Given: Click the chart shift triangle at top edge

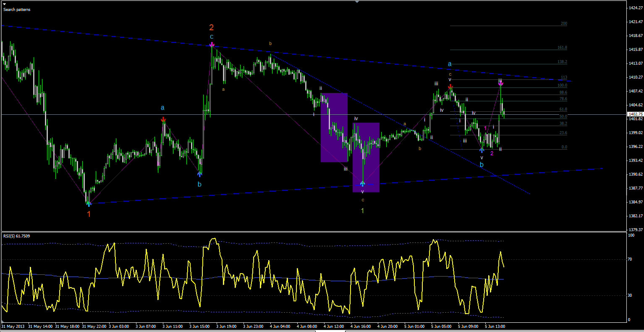Looking at the screenshot, I should click(x=357, y=2).
